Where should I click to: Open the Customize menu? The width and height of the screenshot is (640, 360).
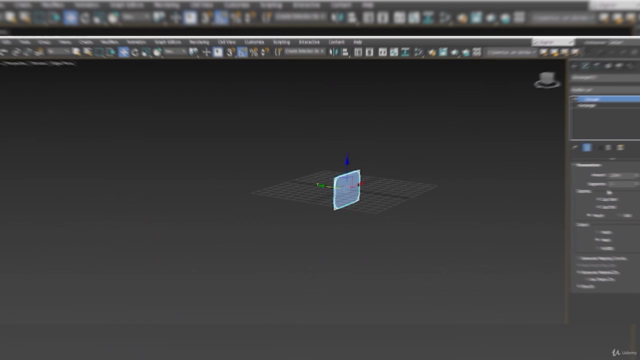point(254,42)
